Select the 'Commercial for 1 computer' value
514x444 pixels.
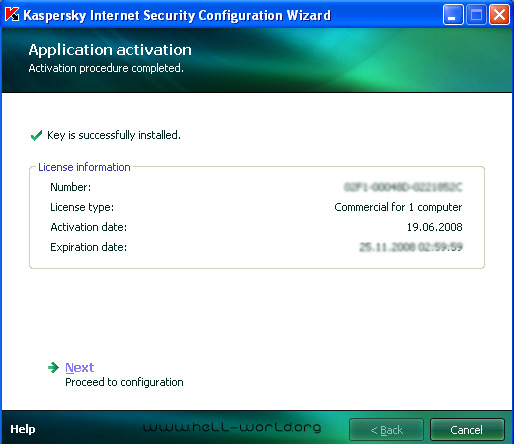click(398, 207)
